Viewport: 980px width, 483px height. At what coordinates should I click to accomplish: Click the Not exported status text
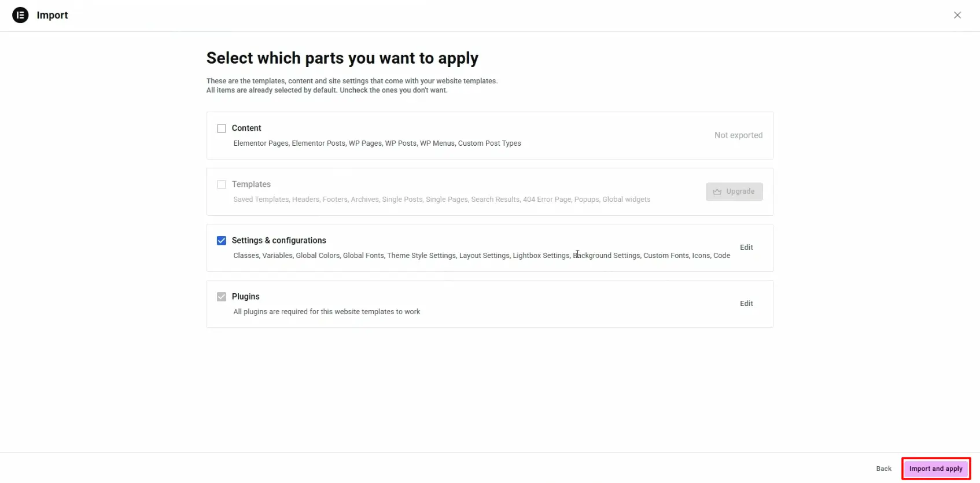click(x=738, y=135)
